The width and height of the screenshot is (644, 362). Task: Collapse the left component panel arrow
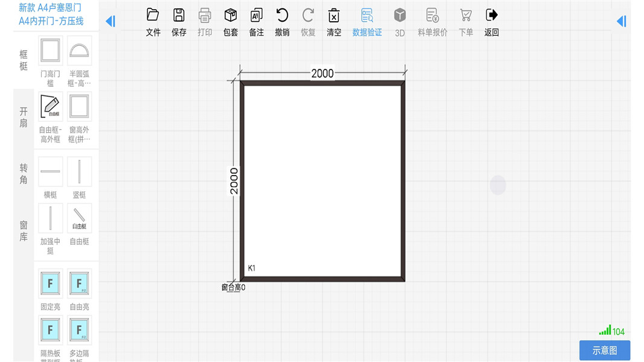tap(110, 21)
